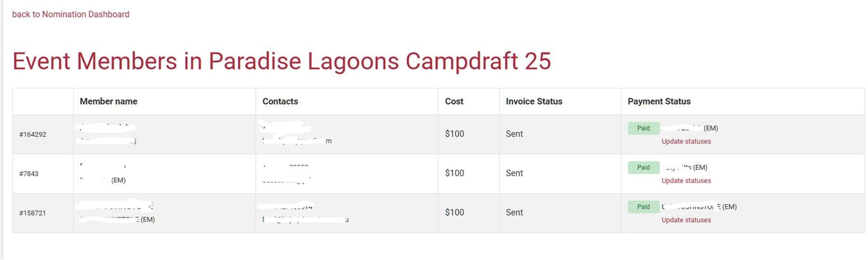Click the Member name column header
Screen dimensions: 868x260
108,101
